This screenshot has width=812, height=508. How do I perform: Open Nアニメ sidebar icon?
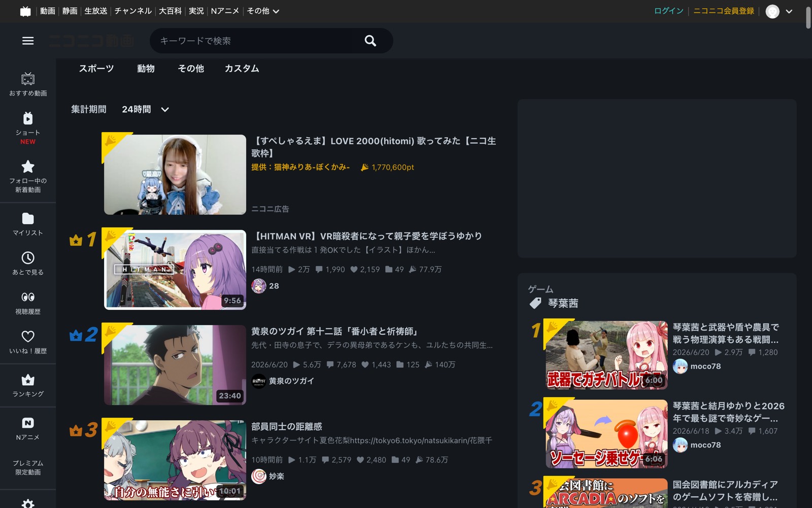pos(28,423)
